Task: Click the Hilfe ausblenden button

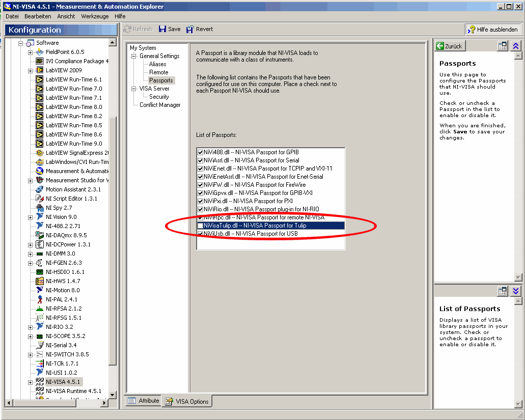Action: click(x=493, y=30)
